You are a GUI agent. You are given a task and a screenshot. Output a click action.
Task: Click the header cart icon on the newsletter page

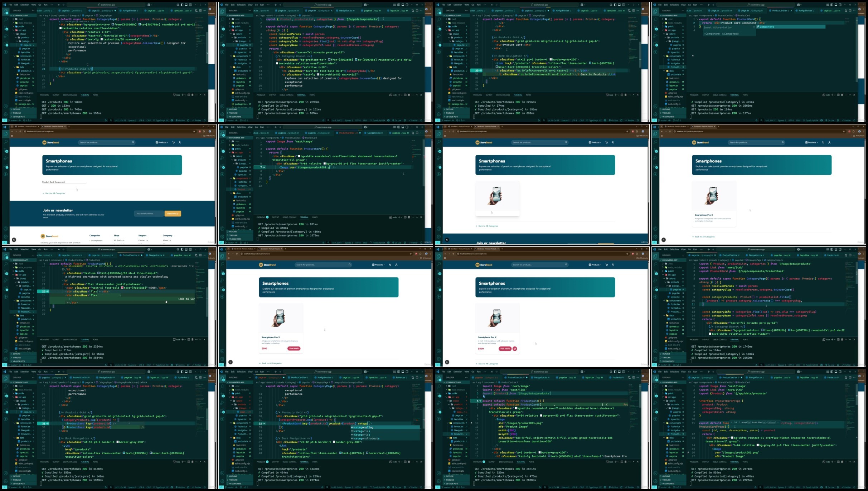click(x=174, y=142)
